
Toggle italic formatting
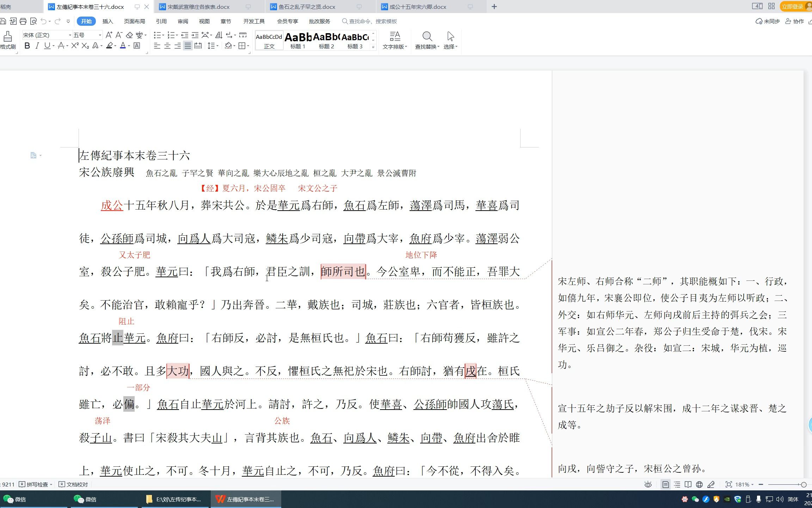click(x=37, y=46)
